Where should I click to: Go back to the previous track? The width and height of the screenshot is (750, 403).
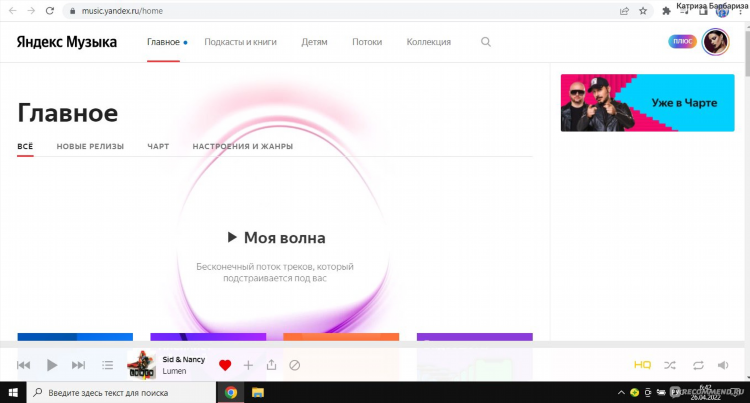[x=23, y=365]
